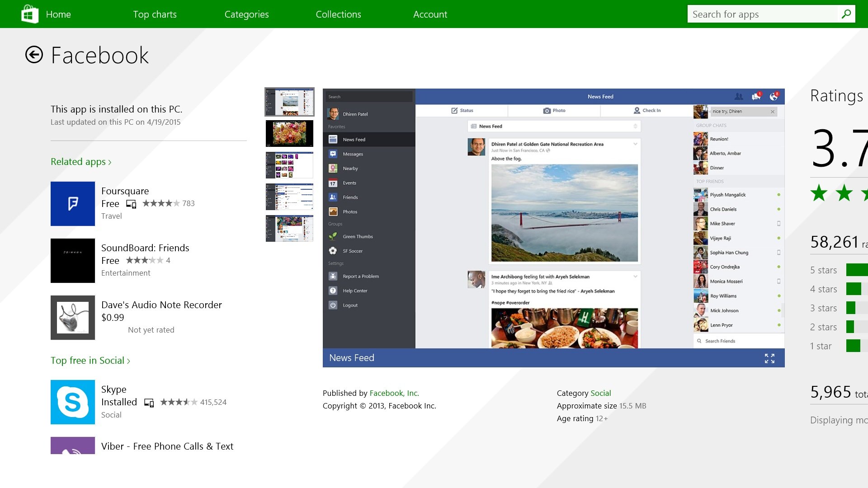Open the Account section
The height and width of the screenshot is (488, 868).
pyautogui.click(x=430, y=14)
